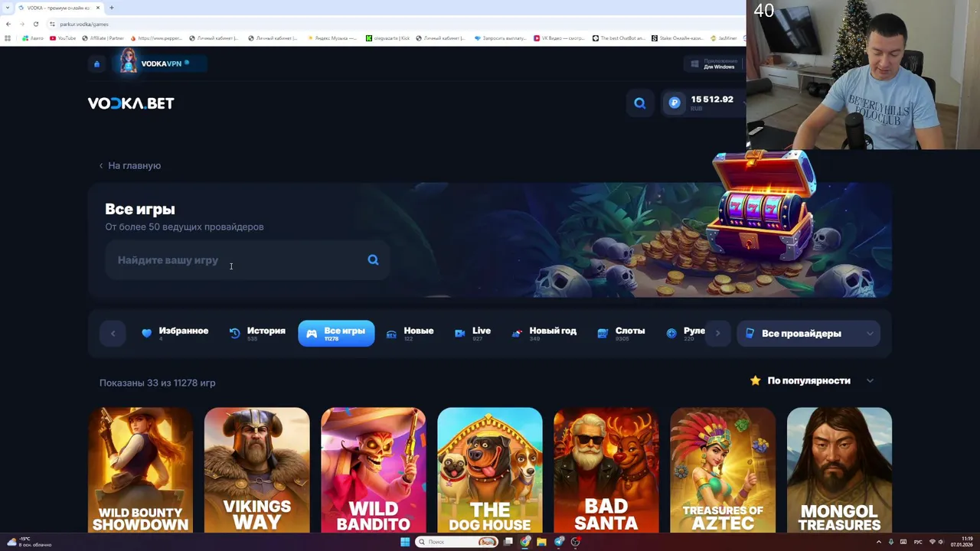Open the По популярности sort dropdown
Screen dimensions: 980x551
tap(812, 380)
